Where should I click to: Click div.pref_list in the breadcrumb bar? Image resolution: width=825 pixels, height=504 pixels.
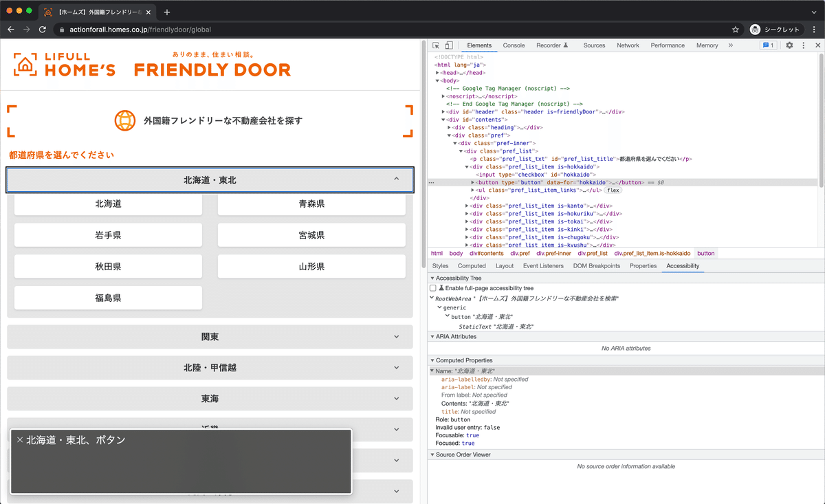pyautogui.click(x=593, y=253)
